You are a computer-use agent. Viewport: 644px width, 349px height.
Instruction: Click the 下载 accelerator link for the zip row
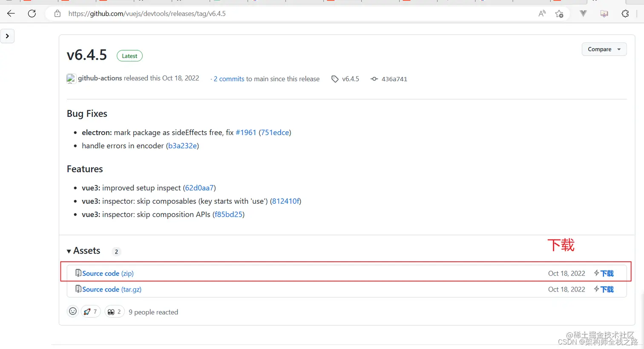point(604,274)
